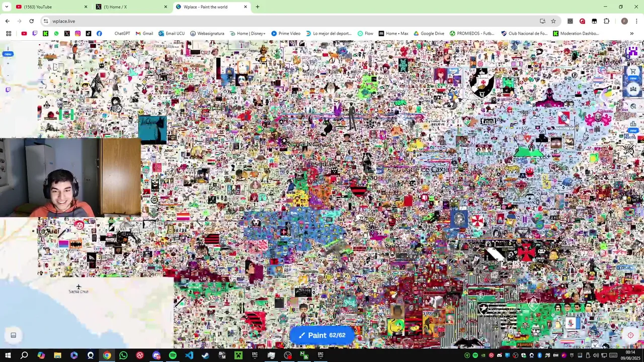Open the Twitch bookmark icon
Screen dimensions: 644x362
coord(35,34)
